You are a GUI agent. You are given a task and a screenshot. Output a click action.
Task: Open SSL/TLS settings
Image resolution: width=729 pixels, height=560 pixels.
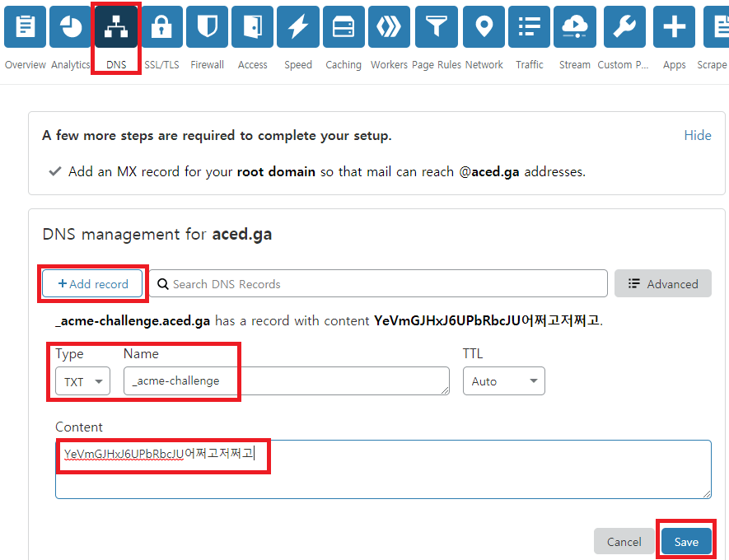coord(161,27)
